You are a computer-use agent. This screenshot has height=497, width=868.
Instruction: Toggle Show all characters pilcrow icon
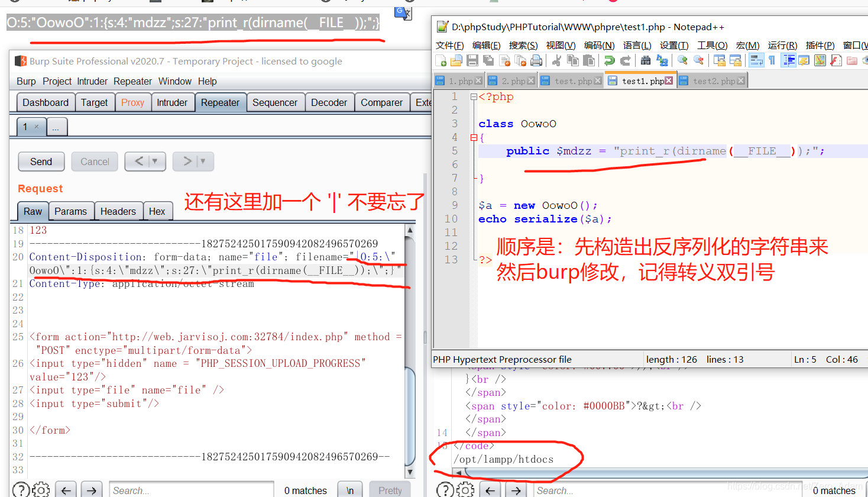pyautogui.click(x=772, y=60)
